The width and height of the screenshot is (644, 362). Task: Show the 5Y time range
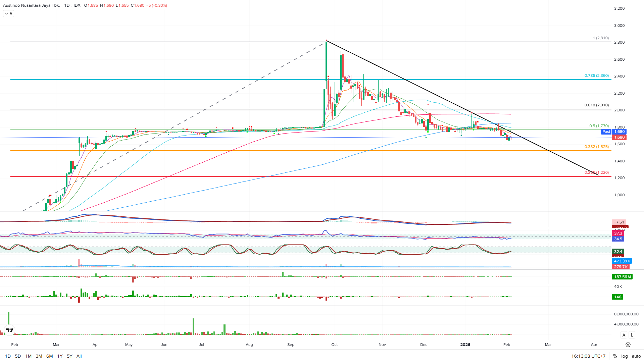pos(69,356)
